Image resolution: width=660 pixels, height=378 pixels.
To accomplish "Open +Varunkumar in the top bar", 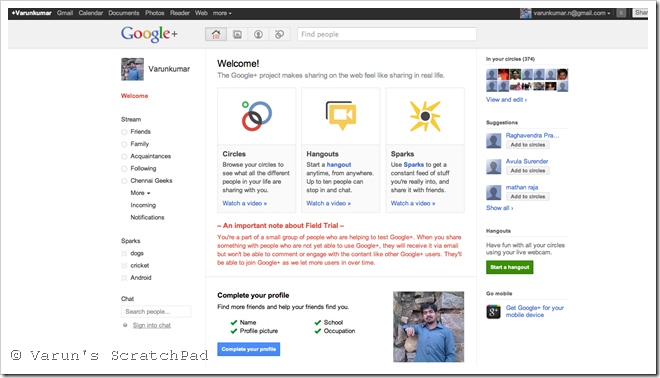I will 32,13.
